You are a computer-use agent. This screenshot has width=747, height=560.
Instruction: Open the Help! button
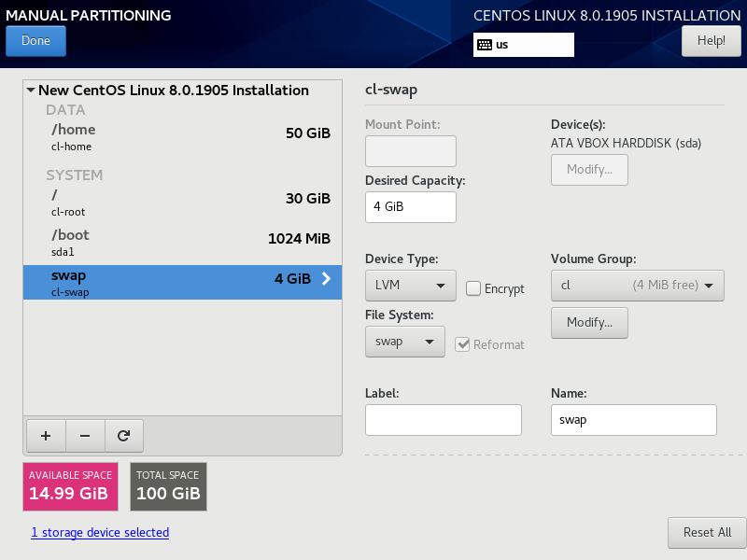click(712, 41)
